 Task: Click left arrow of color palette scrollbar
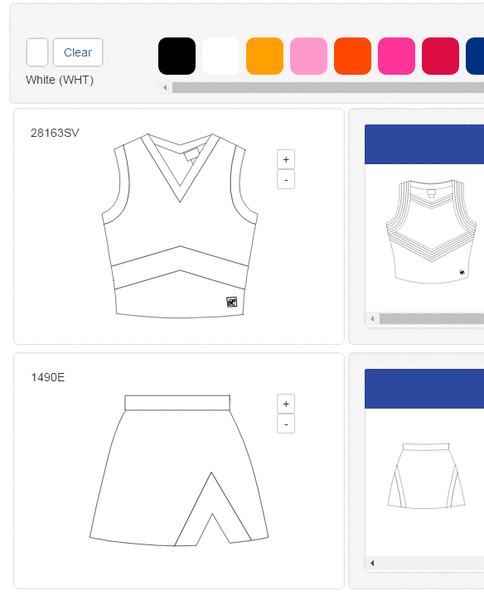pyautogui.click(x=165, y=88)
